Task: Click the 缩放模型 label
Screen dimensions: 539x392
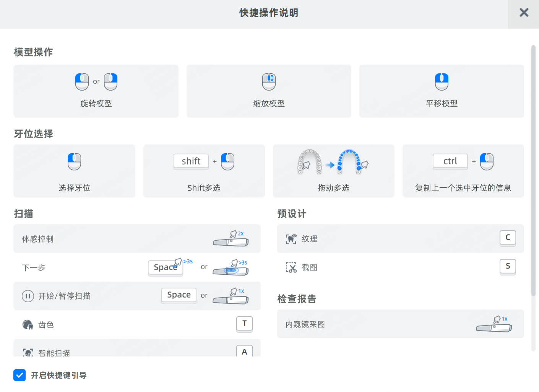Action: pos(269,104)
